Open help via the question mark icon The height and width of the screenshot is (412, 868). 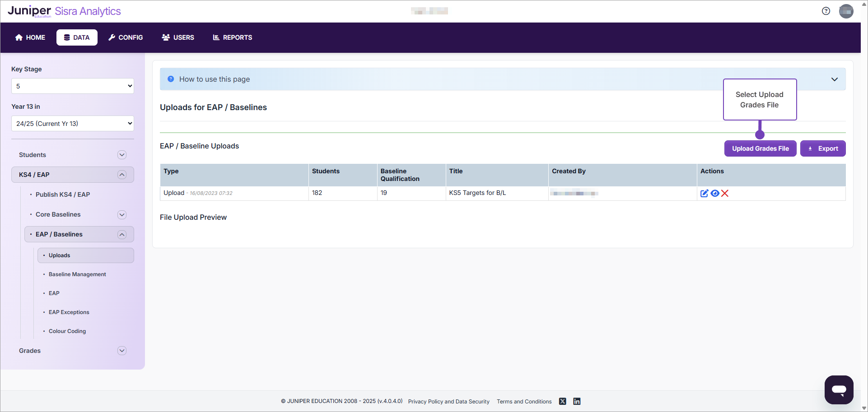click(826, 10)
